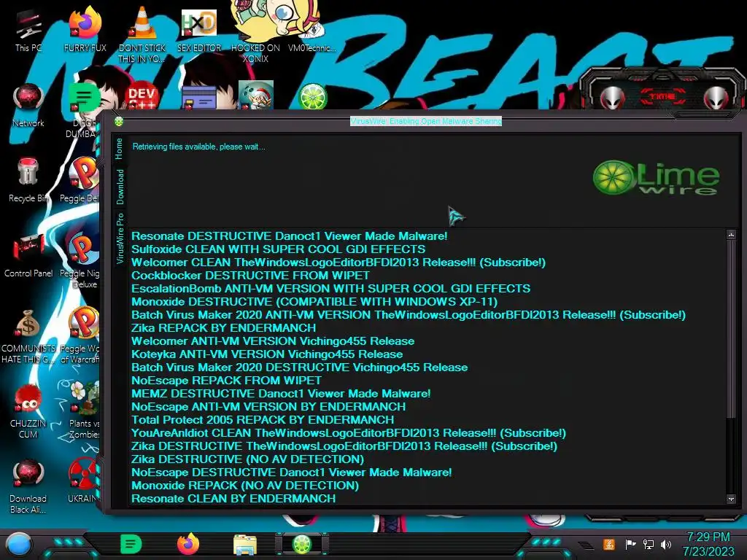Open the This PC desktop icon
This screenshot has height=560, width=747.
coord(28,31)
